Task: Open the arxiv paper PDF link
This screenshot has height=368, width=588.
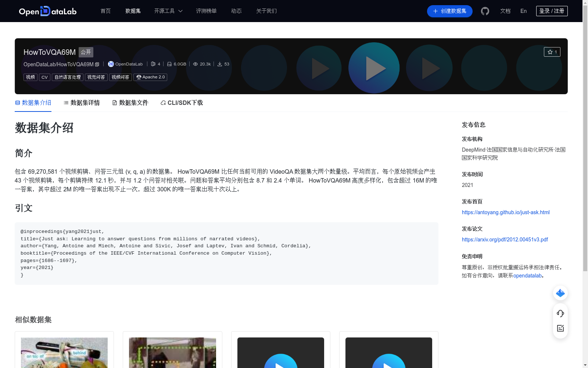Action: 505,240
